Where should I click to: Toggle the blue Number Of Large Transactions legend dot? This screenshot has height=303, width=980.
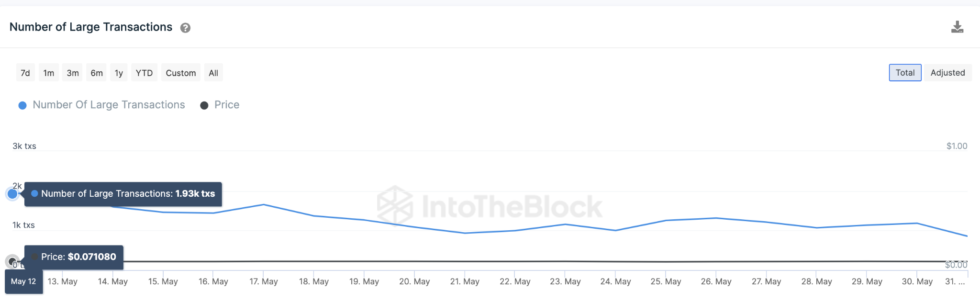coord(22,105)
